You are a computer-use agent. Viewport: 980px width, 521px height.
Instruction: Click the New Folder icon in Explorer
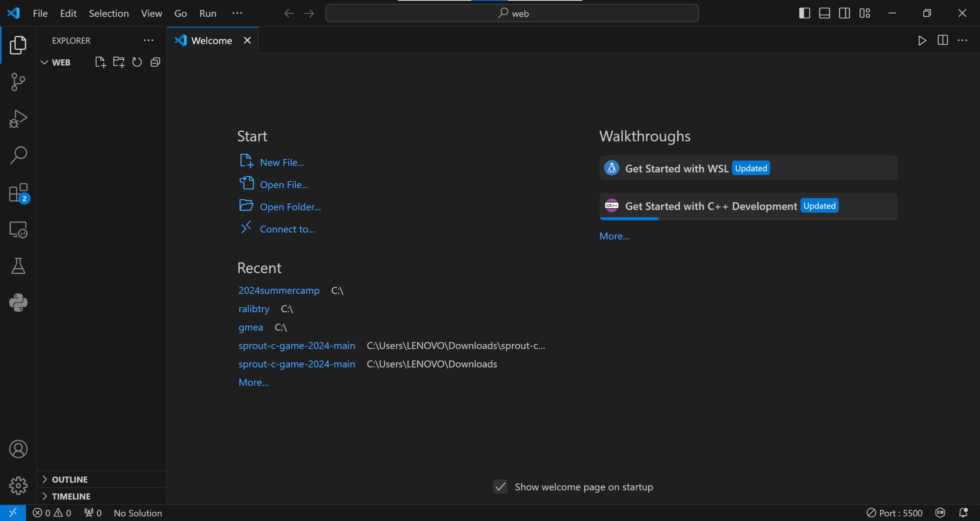118,62
